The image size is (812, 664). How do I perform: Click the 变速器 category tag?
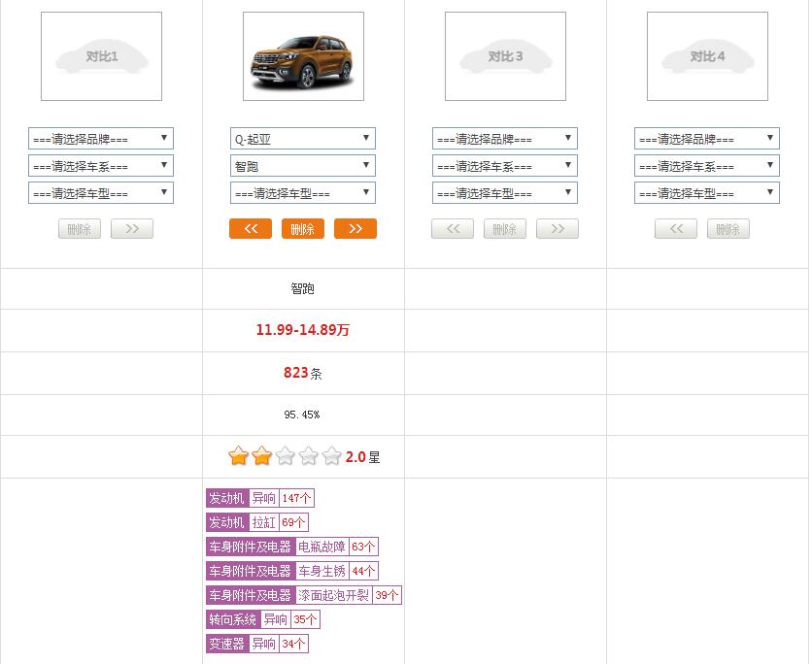click(x=227, y=644)
